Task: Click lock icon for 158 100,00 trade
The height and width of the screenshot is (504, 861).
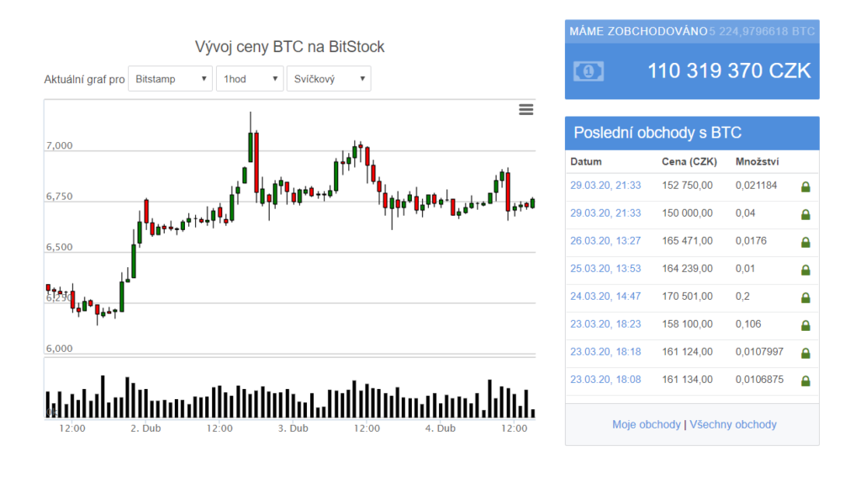Action: [806, 325]
